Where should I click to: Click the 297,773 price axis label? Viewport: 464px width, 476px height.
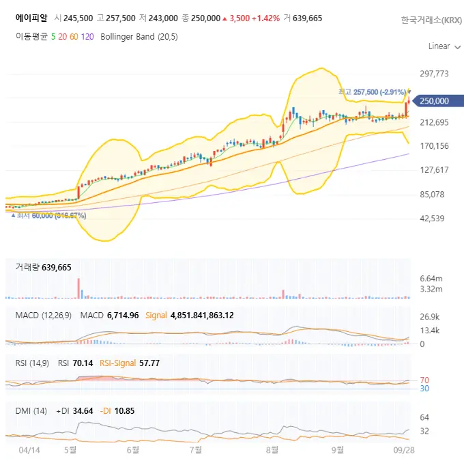click(434, 74)
